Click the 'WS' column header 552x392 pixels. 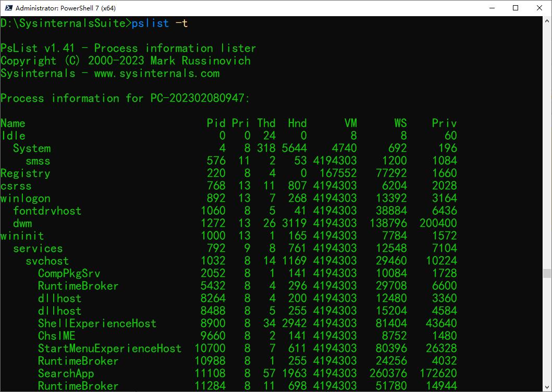click(400, 123)
